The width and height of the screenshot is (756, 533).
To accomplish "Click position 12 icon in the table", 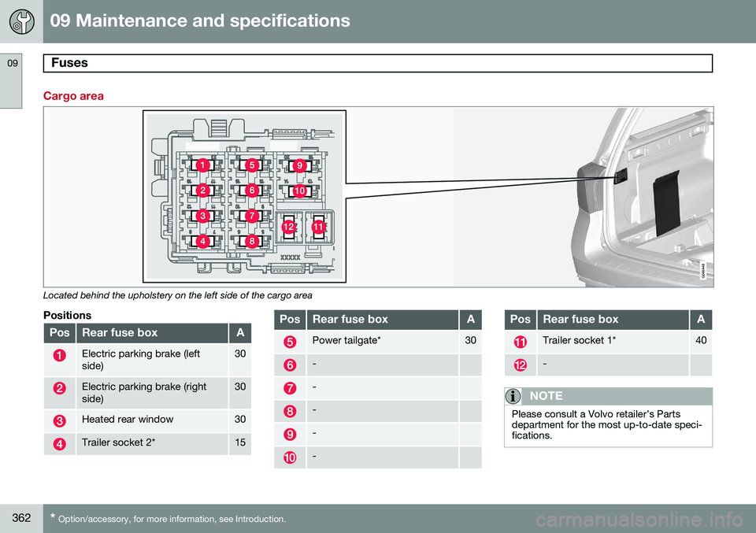I will point(521,365).
